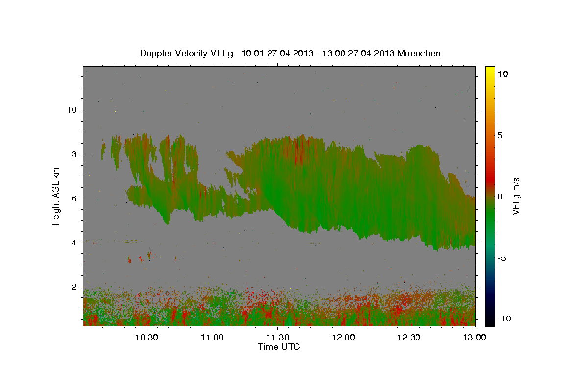Viewport: 588px width, 392px height.
Task: Click the height axis label '8'
Action: pos(74,154)
